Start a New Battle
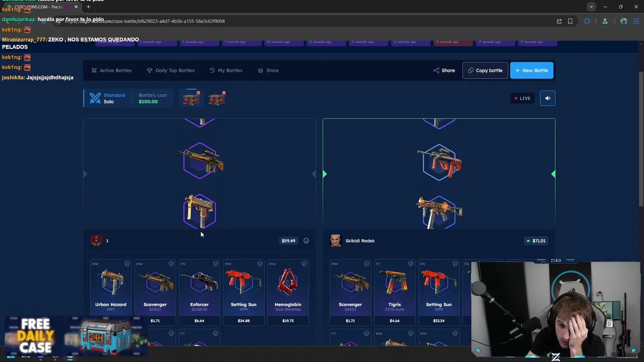Image resolution: width=644 pixels, height=362 pixels. [x=532, y=70]
